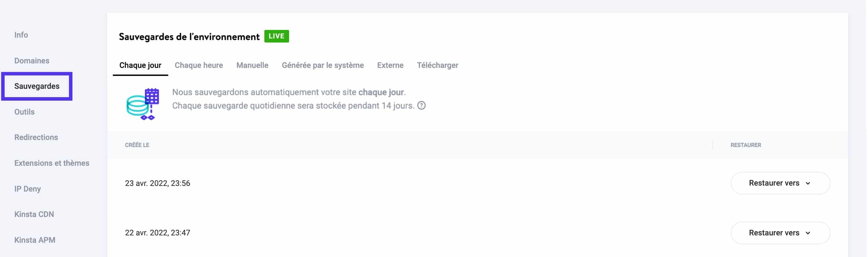Navigate to the Outils section
Image resolution: width=868 pixels, height=257 pixels.
coord(24,112)
